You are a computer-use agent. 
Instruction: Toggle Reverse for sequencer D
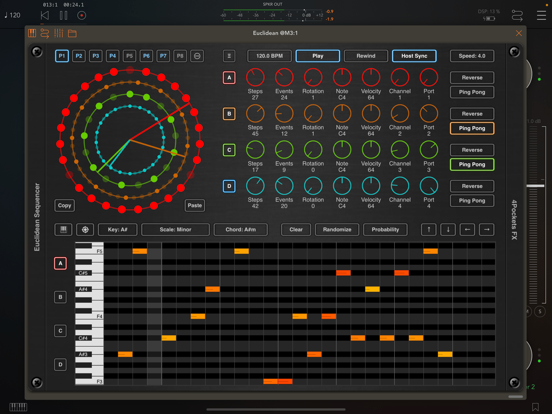coord(472,186)
